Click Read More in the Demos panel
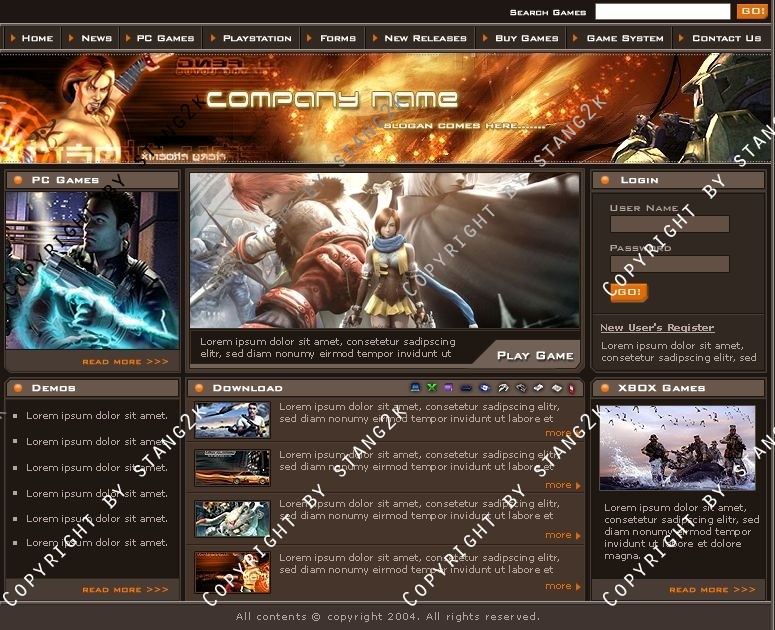775x630 pixels. click(x=126, y=589)
